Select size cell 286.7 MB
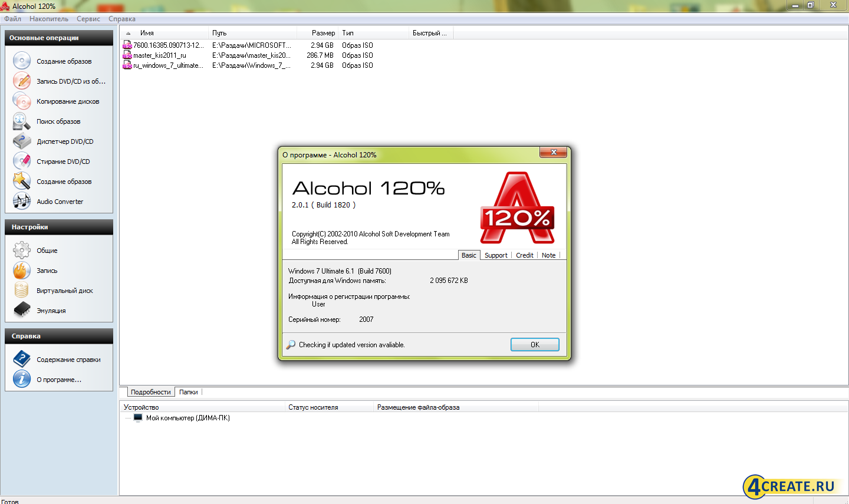The width and height of the screenshot is (849, 504). pos(320,55)
